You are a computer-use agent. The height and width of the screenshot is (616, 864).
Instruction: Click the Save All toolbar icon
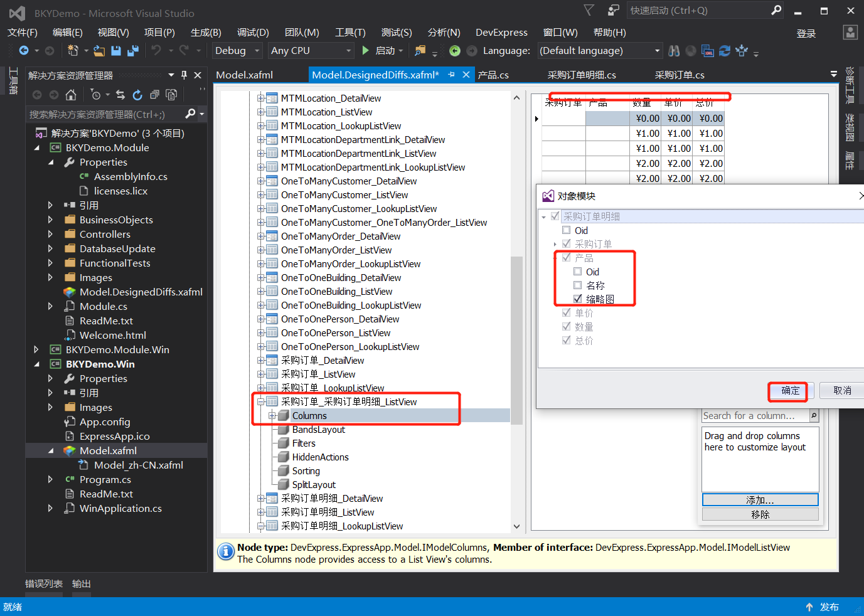(x=133, y=51)
